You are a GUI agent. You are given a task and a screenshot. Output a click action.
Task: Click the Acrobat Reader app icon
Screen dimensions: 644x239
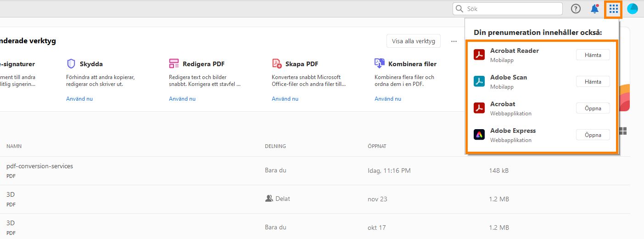click(479, 55)
